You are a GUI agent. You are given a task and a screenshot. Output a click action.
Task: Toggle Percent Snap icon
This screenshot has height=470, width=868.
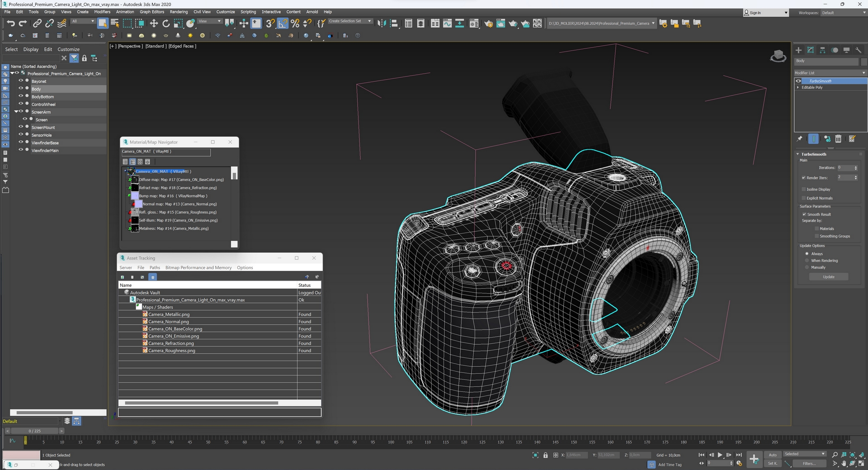click(295, 23)
